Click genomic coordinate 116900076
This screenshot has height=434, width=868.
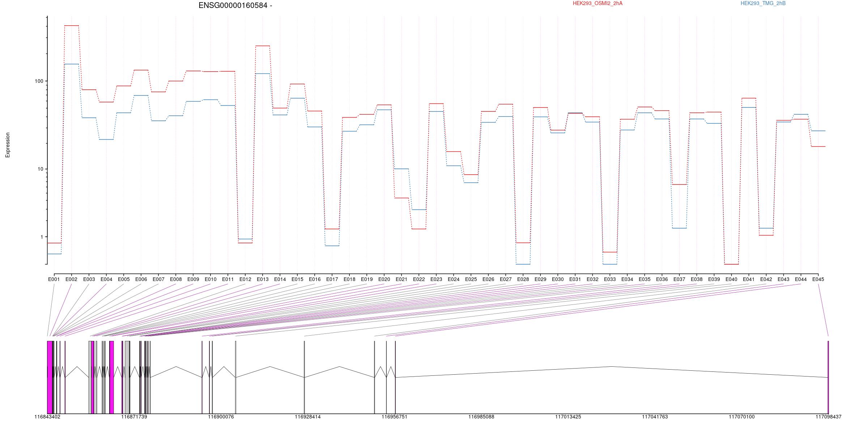(x=221, y=417)
